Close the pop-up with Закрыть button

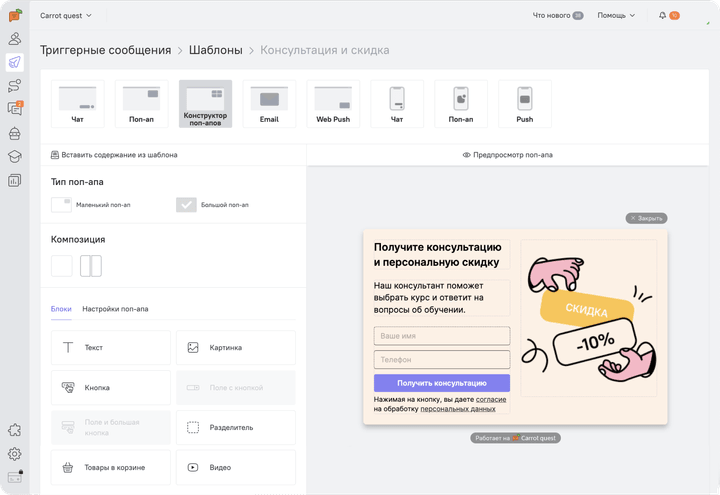pyautogui.click(x=647, y=218)
